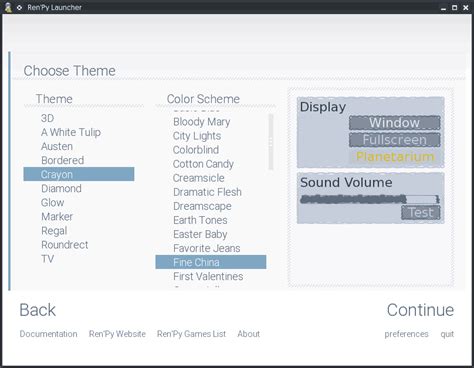Open the Ren'Py Website link
The image size is (474, 368).
tap(117, 334)
